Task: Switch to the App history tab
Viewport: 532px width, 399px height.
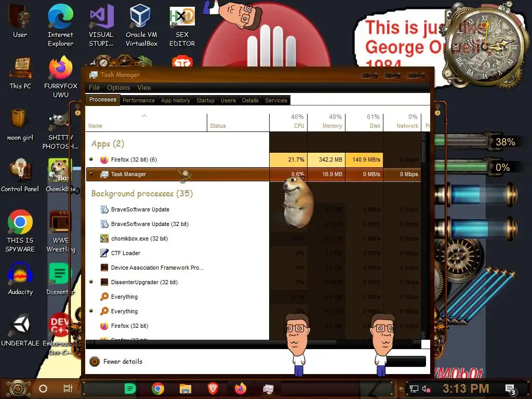Action: coord(176,100)
